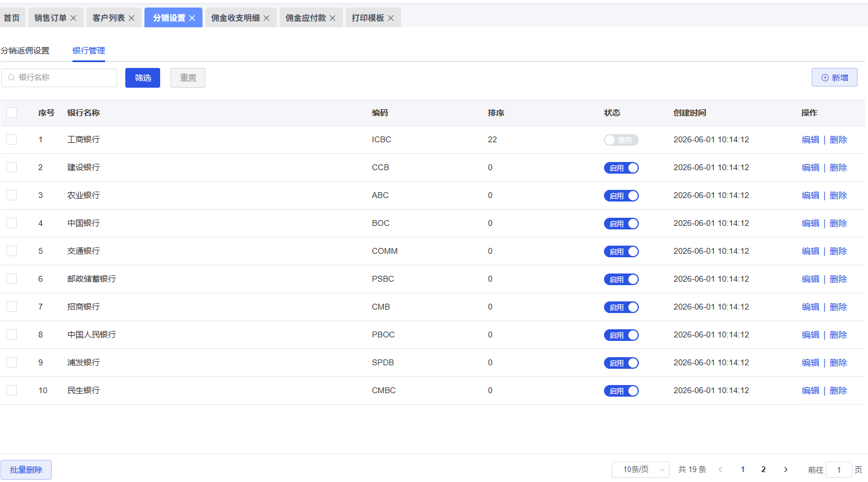Click the 新增 add button
This screenshot has height=482, width=868.
[x=834, y=78]
